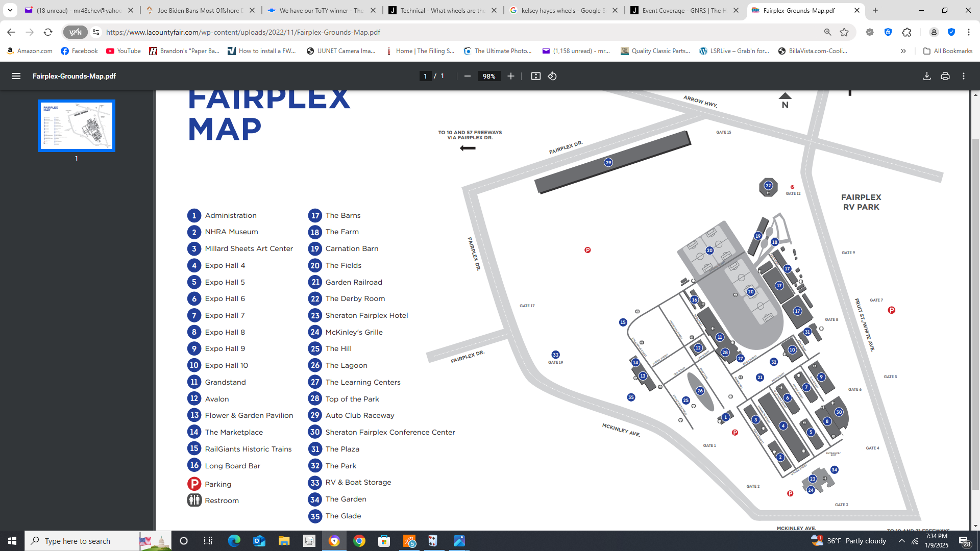The width and height of the screenshot is (980, 551).
Task: Open the solitaire cards taskbar app
Action: (x=433, y=541)
